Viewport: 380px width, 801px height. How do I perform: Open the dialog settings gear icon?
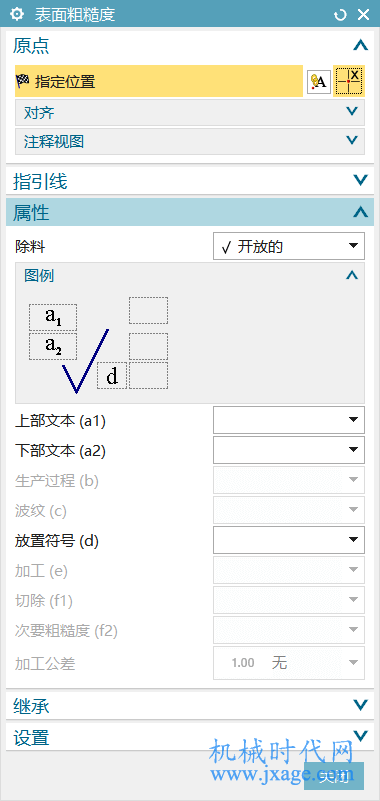click(x=17, y=14)
